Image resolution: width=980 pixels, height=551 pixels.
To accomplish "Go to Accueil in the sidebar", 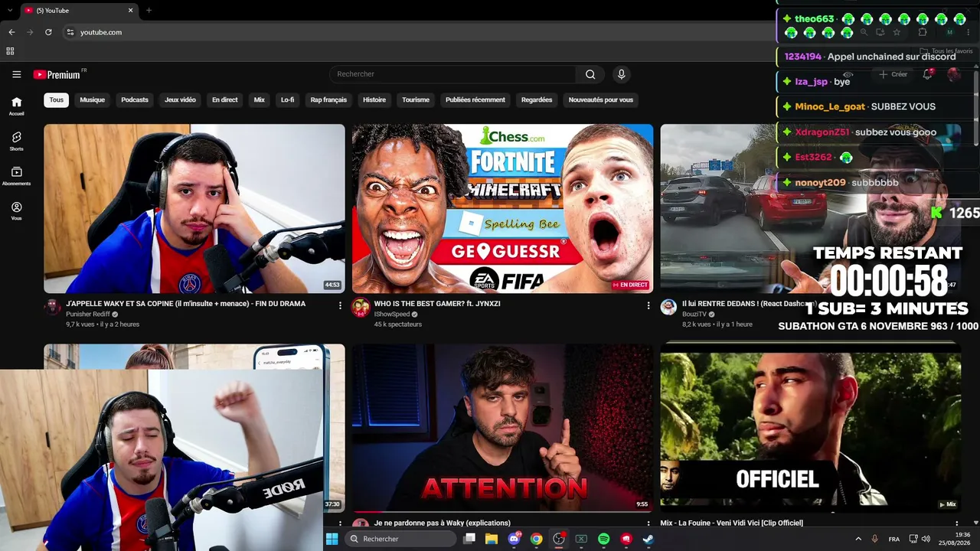I will point(16,106).
